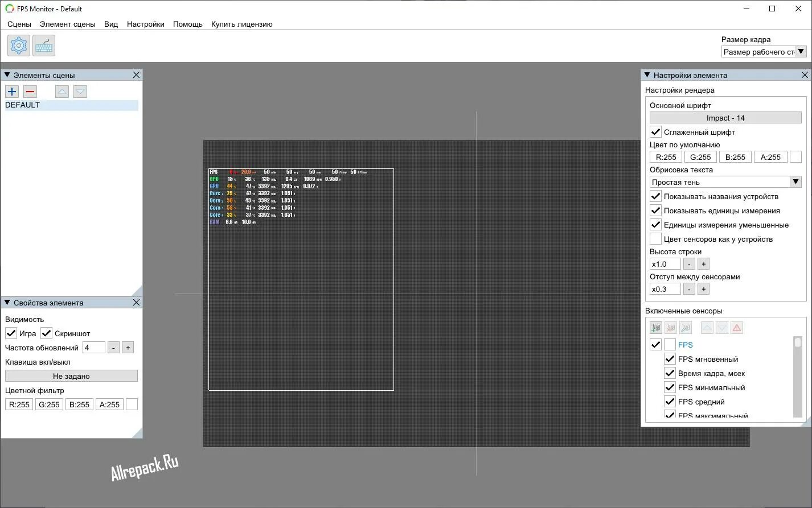This screenshot has width=812, height=508.
Task: Open sensor alerts with the warning triangle
Action: (737, 328)
